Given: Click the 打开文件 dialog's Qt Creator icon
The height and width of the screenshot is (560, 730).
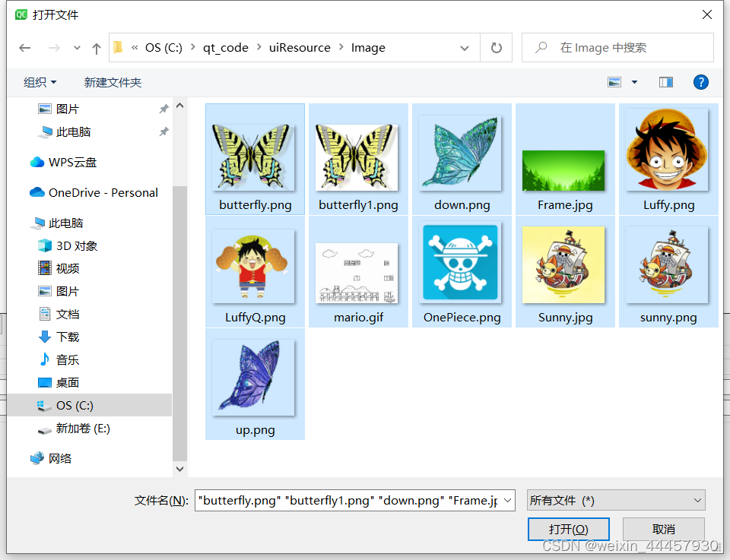Looking at the screenshot, I should click(x=21, y=14).
